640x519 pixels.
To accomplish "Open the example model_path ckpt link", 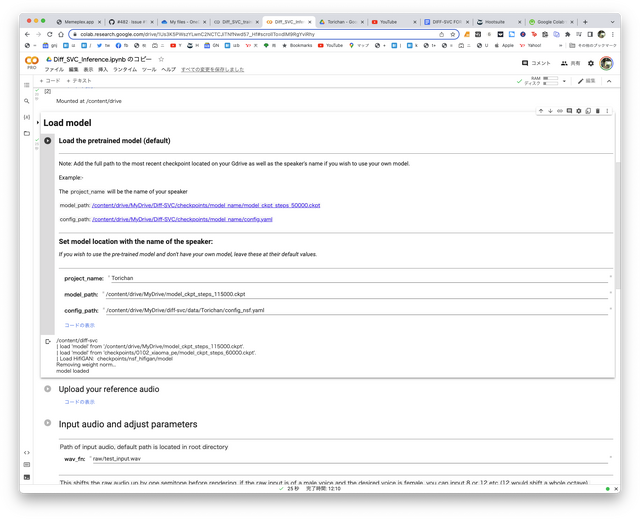I will tap(206, 205).
